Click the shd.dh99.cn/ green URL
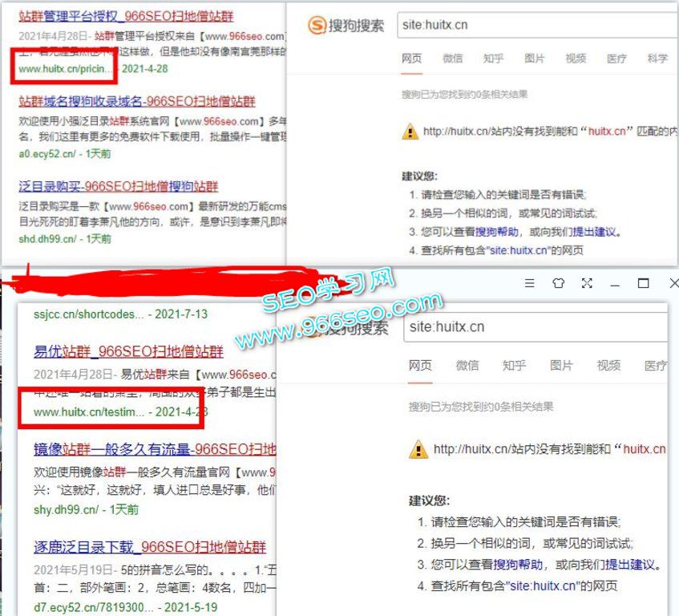Screen dimensions: 679x616 coord(47,239)
